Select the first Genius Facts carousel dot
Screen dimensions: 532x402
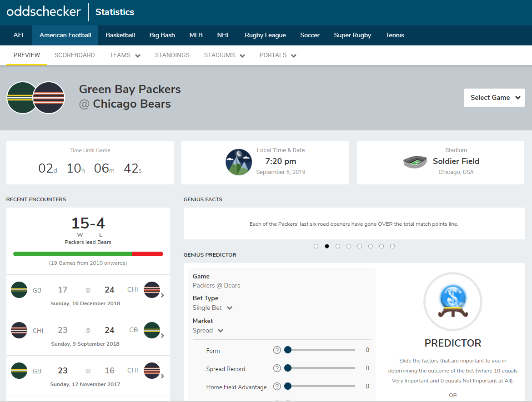pyautogui.click(x=316, y=246)
